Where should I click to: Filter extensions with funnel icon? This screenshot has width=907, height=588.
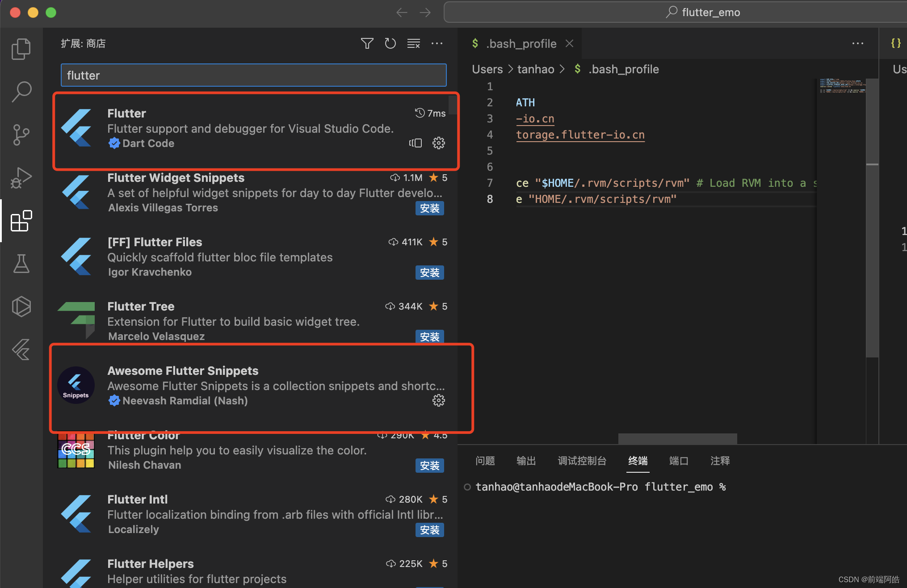pyautogui.click(x=367, y=43)
